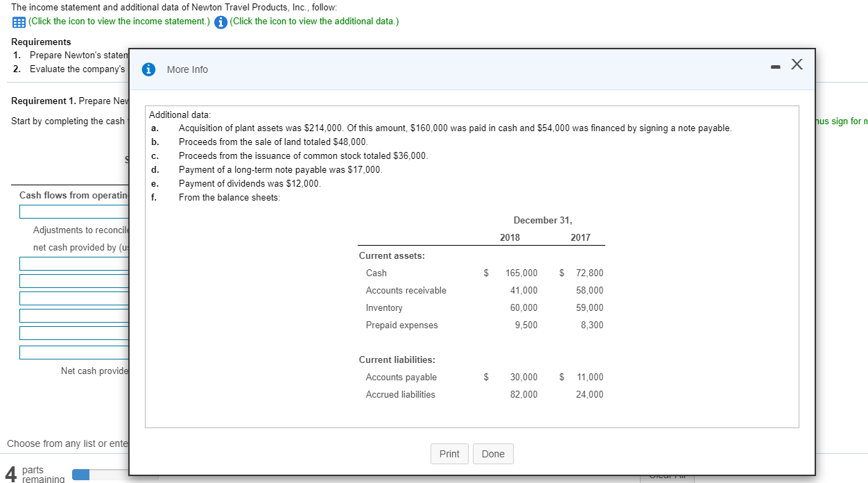Click the December 31 column header
The image size is (868, 483).
(543, 221)
